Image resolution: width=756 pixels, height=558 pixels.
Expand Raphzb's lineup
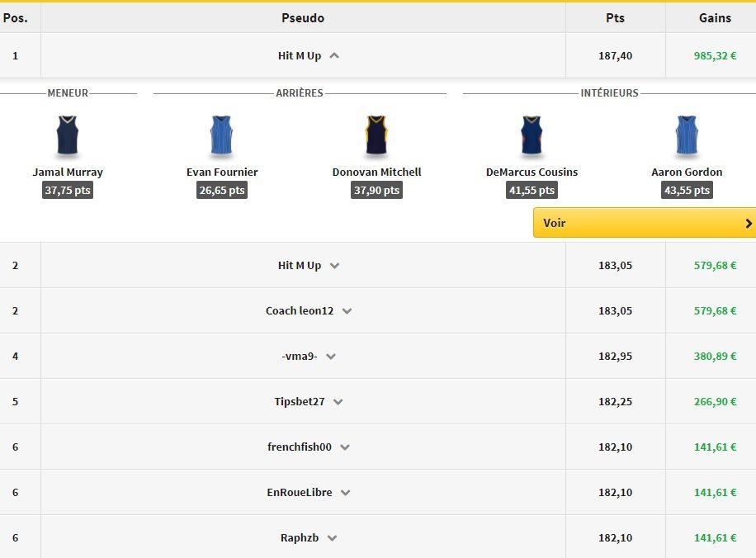[x=332, y=538]
